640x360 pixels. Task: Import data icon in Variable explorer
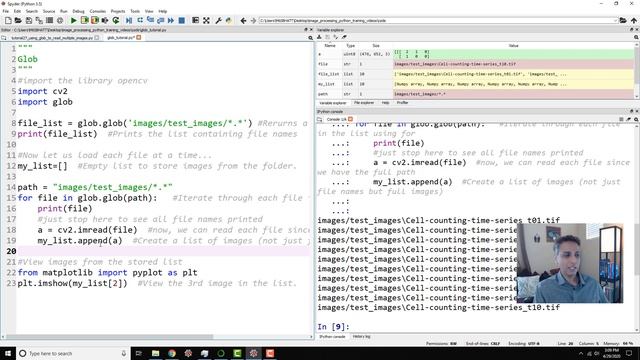pyautogui.click(x=319, y=37)
